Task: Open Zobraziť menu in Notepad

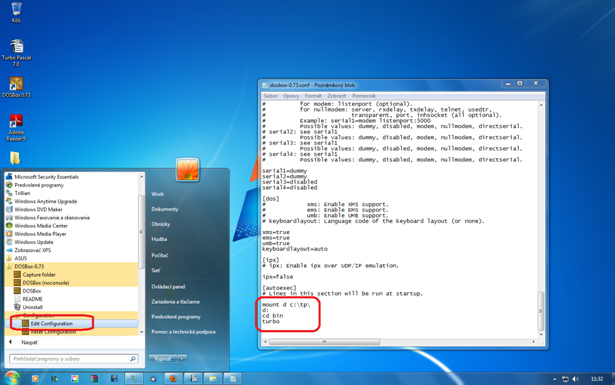Action: pos(337,96)
